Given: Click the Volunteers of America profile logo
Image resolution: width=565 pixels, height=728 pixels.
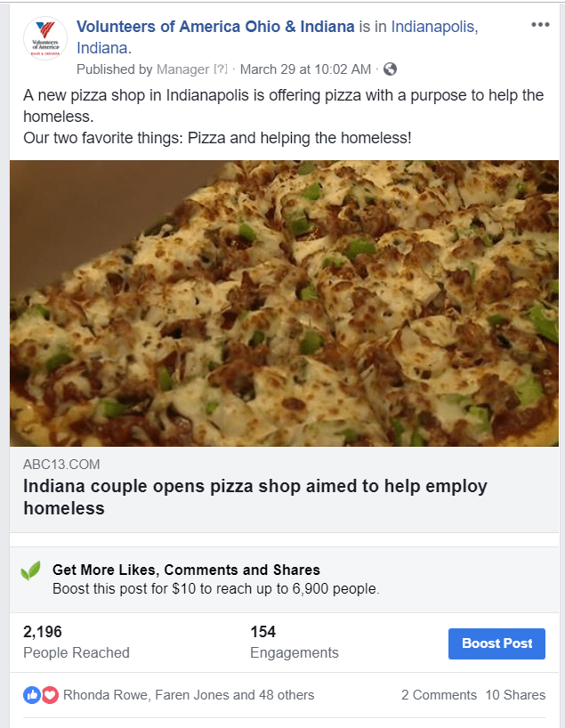Looking at the screenshot, I should coord(44,38).
